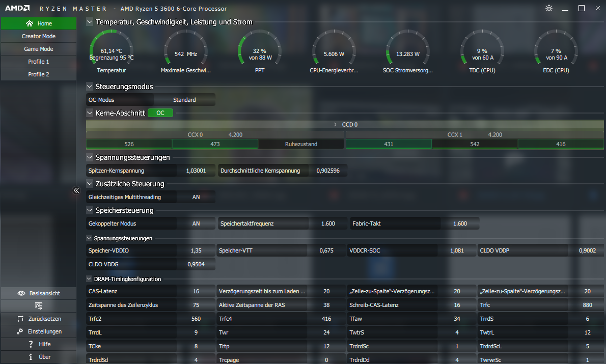Viewport: 606px width, 364px height.
Task: Click CLDO VDDP value 0,9002
Action: (587, 251)
